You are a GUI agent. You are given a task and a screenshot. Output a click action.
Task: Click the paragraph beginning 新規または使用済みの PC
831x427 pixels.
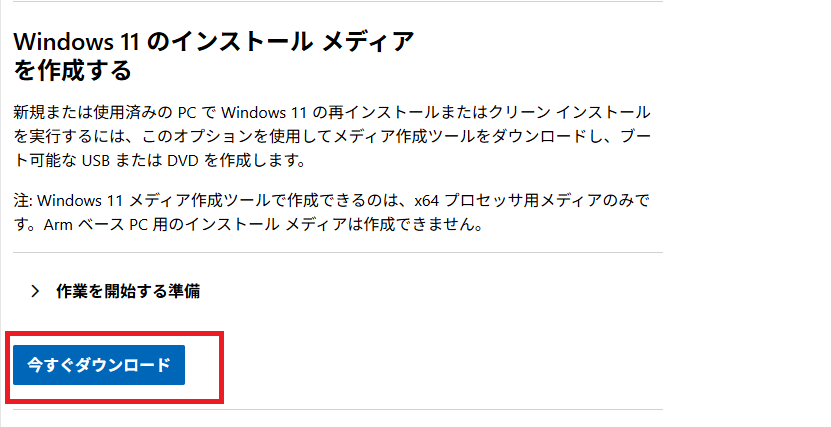(332, 136)
